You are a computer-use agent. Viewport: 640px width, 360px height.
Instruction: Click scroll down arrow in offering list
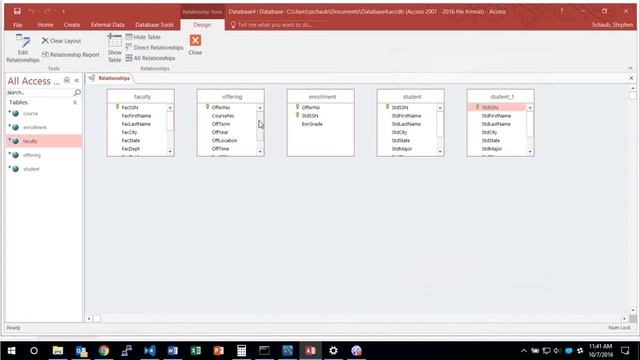pyautogui.click(x=260, y=152)
